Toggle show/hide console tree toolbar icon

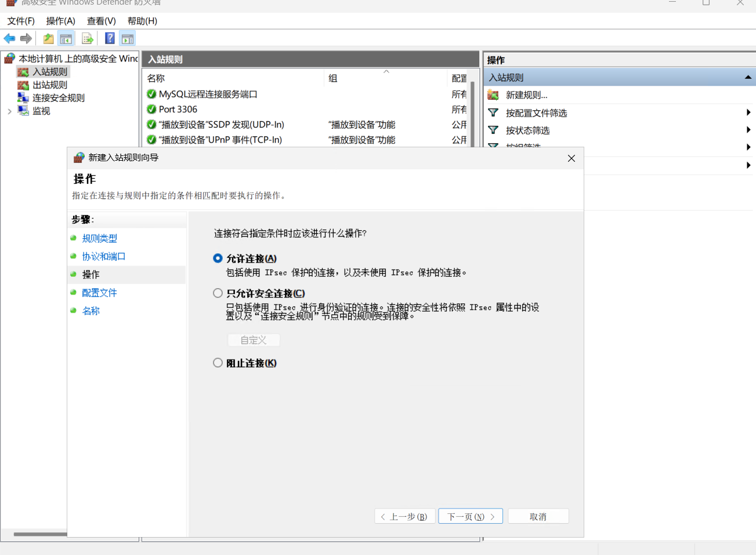click(x=66, y=39)
